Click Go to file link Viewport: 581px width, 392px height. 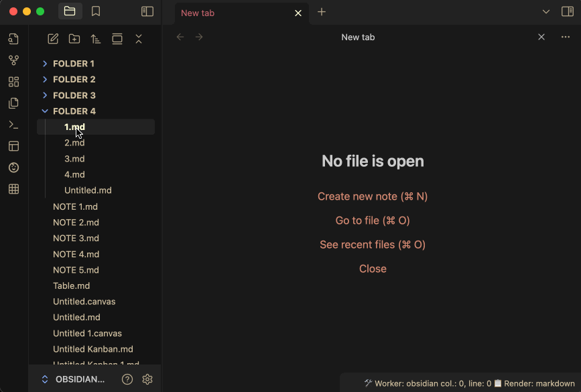click(x=373, y=220)
